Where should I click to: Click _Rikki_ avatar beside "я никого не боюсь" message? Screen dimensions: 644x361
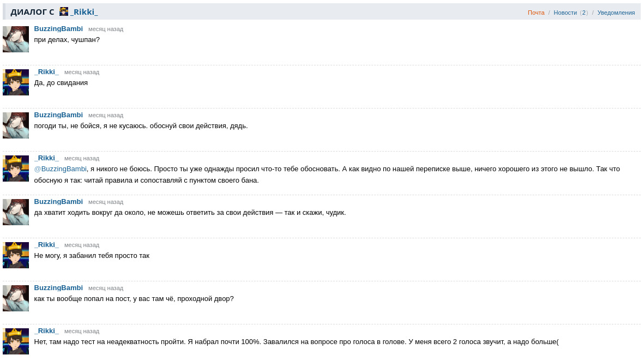16,169
